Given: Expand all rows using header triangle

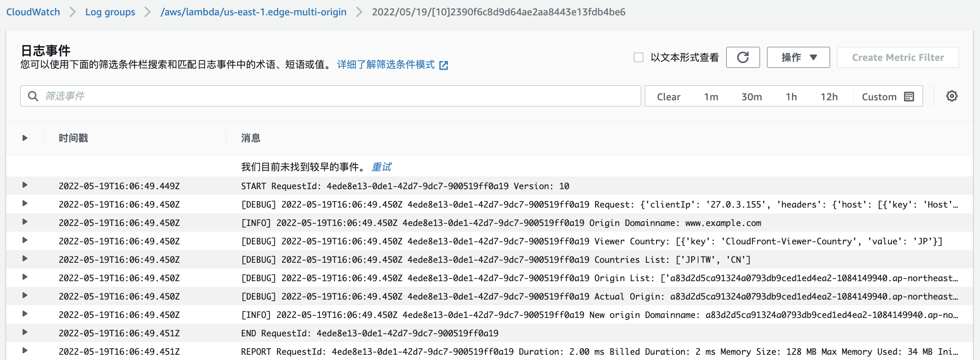Looking at the screenshot, I should (x=25, y=138).
